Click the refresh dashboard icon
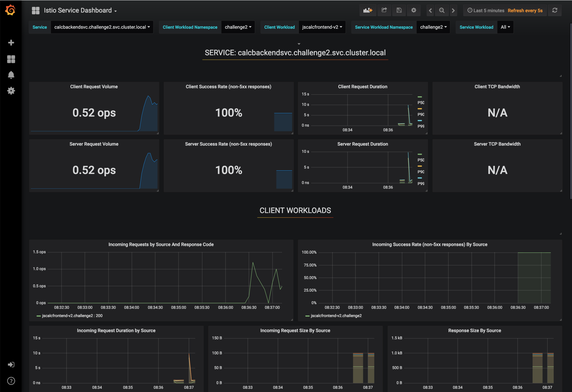 [x=555, y=10]
